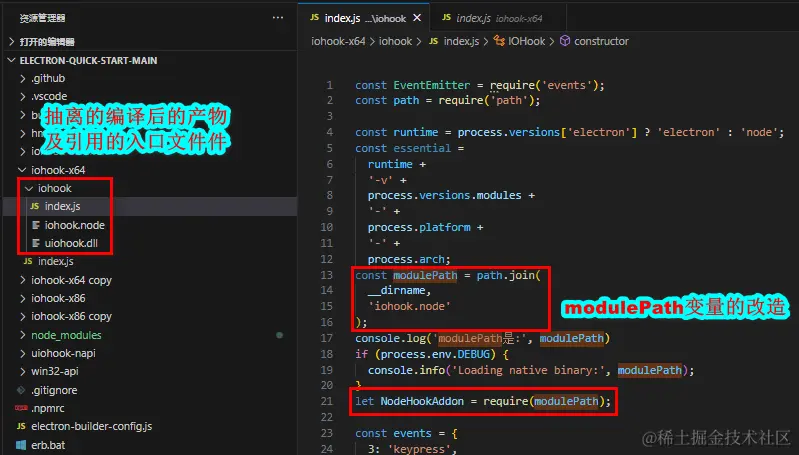
Task: Expand the iohook-x86 copy folder
Action: point(23,316)
